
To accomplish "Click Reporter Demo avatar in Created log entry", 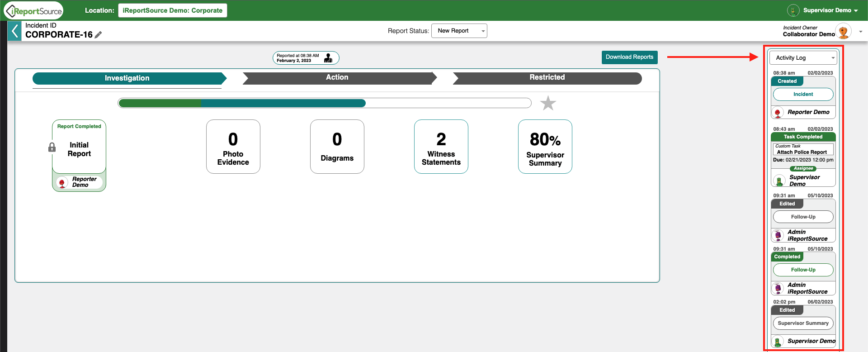I will [778, 113].
